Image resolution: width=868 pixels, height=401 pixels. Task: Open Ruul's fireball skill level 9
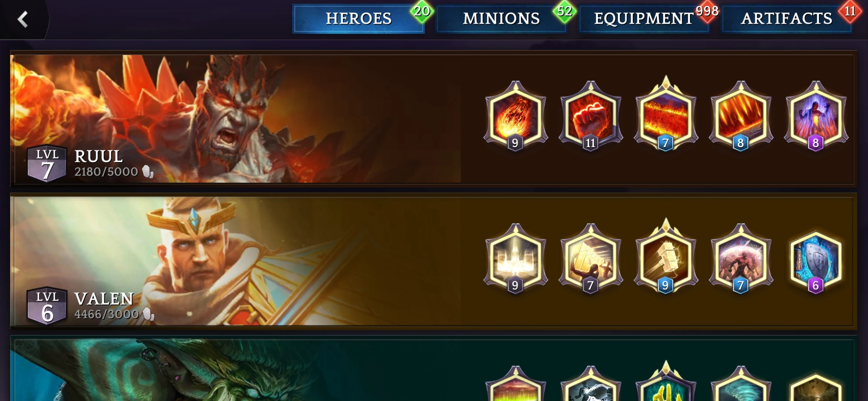tap(516, 116)
